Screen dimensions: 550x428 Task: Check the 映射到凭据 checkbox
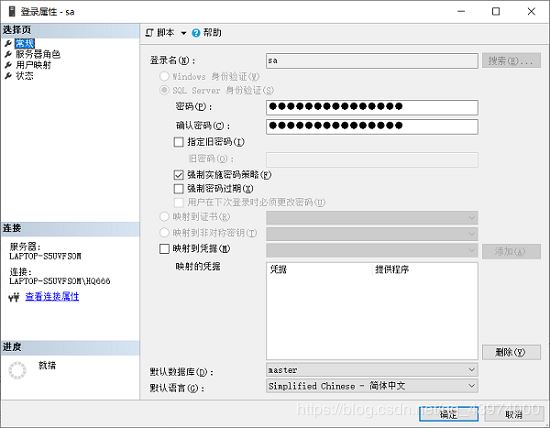point(164,249)
